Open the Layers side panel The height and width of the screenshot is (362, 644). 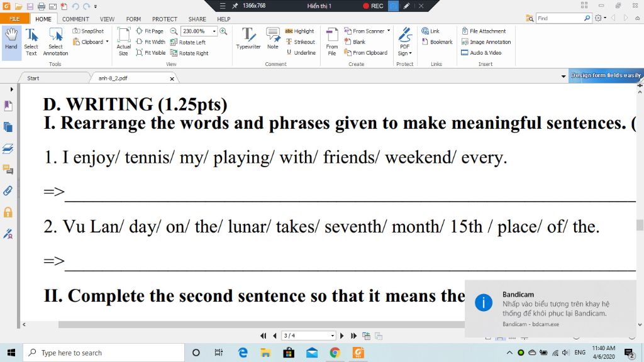(x=8, y=148)
